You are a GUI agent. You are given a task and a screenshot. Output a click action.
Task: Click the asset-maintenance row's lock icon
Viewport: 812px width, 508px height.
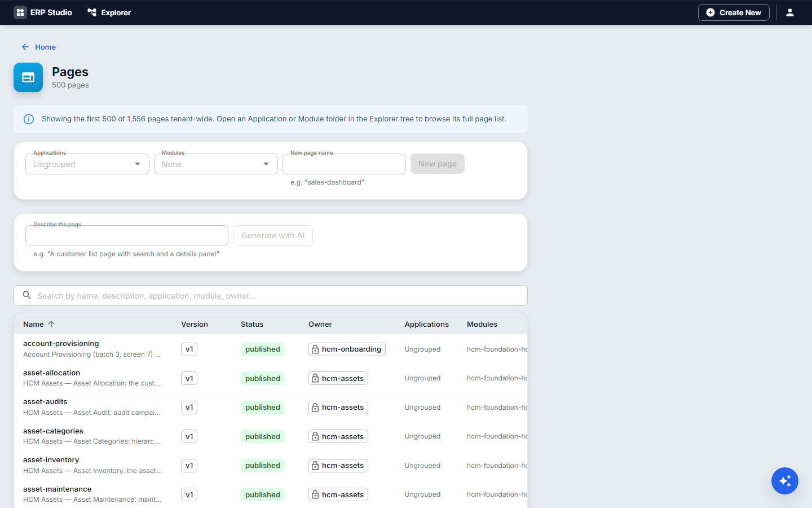(x=315, y=494)
